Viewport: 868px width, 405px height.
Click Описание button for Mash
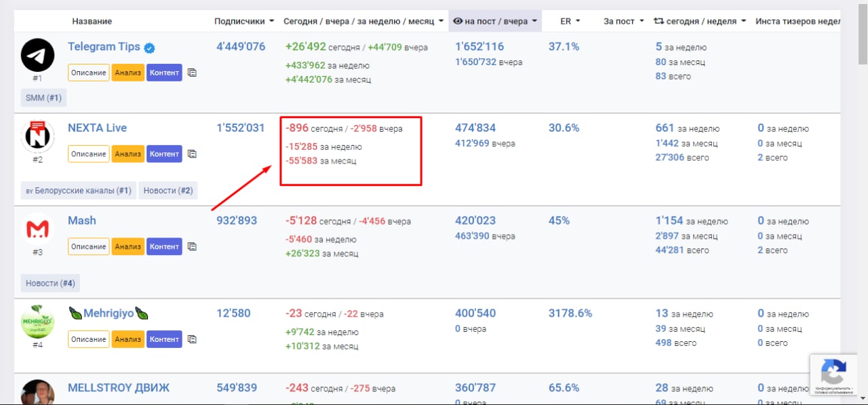89,246
